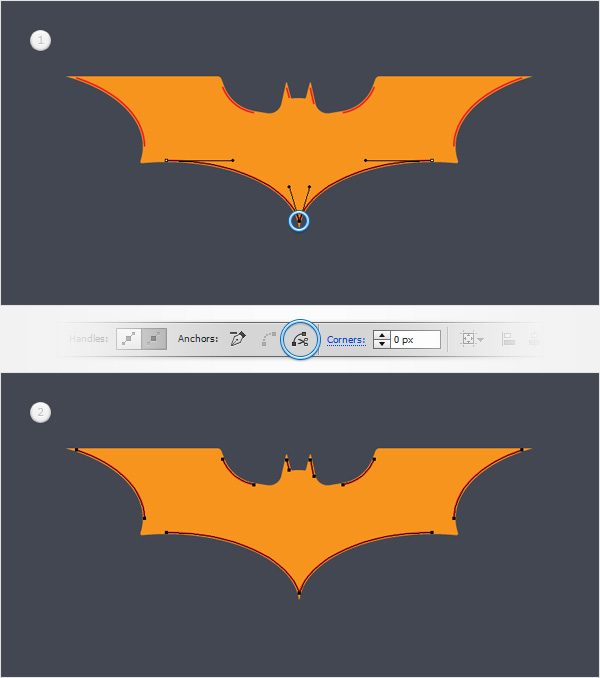Select right anchor point of bottom curve in top bat
The image size is (600, 678).
[x=432, y=160]
